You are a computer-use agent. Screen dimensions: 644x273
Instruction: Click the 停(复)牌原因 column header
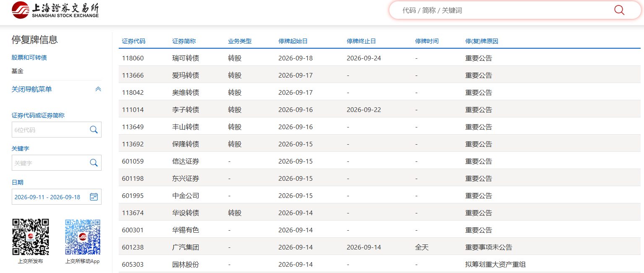pyautogui.click(x=482, y=41)
